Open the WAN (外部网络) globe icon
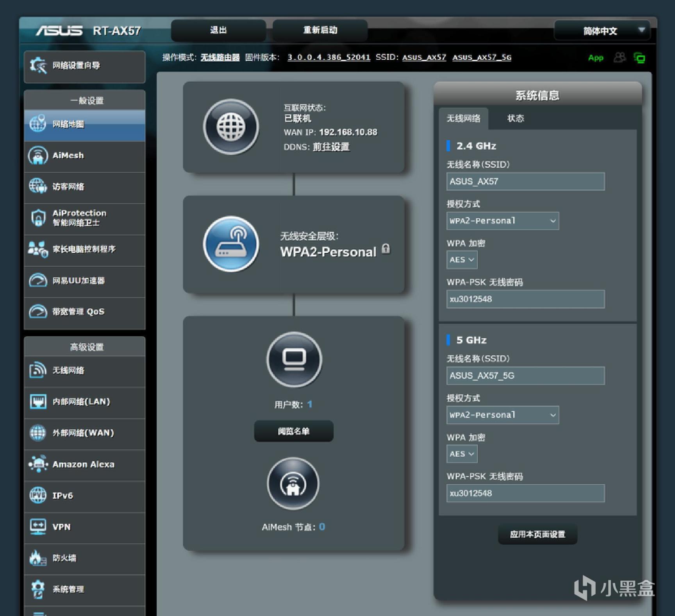675x616 pixels. point(38,433)
